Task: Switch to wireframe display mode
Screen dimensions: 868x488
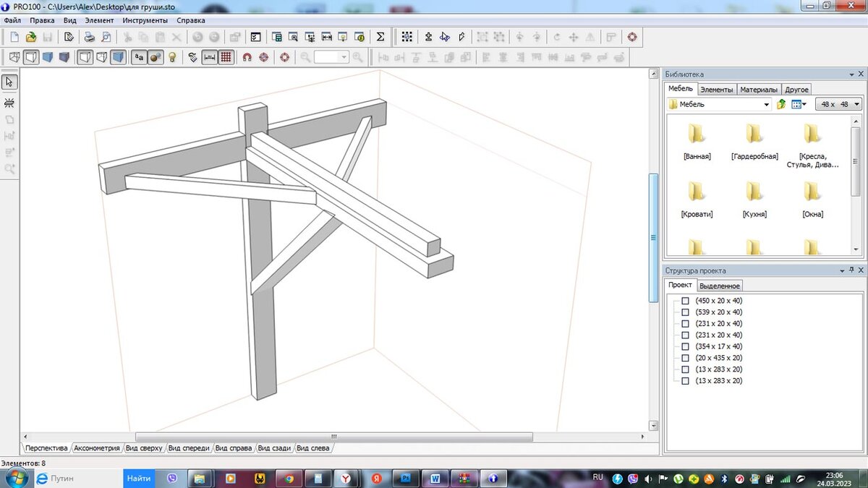Action: (14, 57)
